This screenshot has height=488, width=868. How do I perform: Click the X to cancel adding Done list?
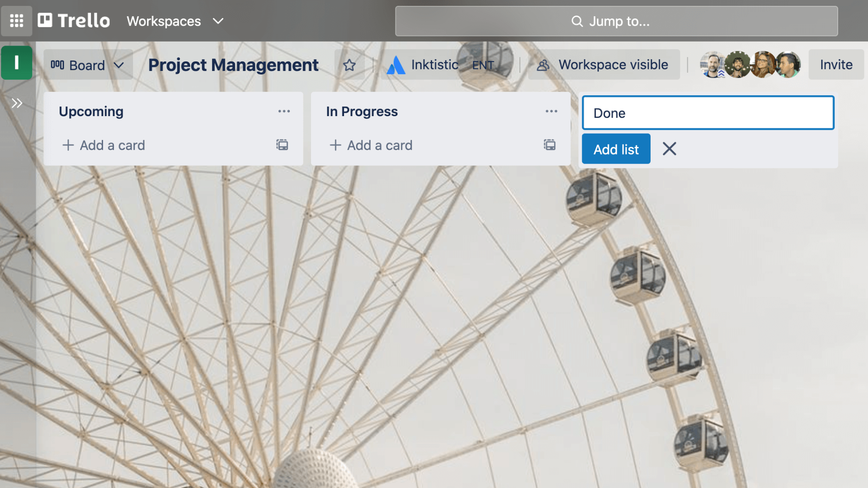669,148
